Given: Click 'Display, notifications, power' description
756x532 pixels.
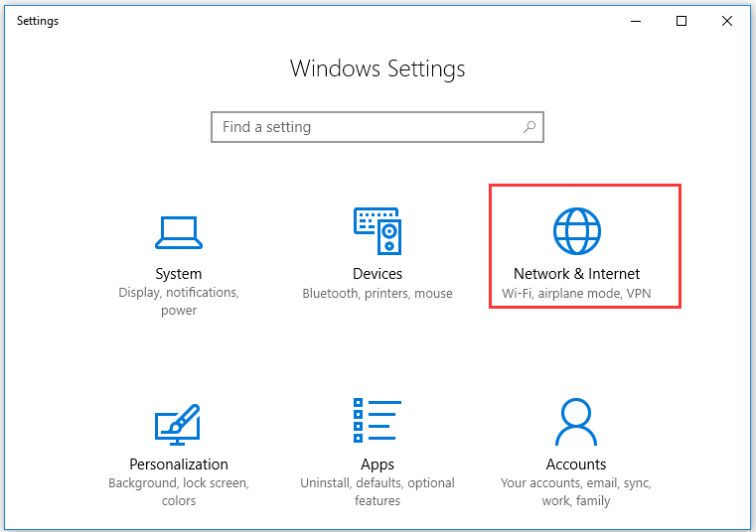Looking at the screenshot, I should (x=179, y=301).
